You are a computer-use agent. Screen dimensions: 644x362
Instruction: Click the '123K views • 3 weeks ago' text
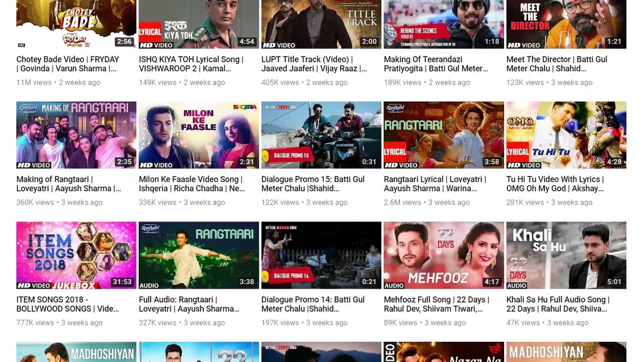[x=549, y=82]
